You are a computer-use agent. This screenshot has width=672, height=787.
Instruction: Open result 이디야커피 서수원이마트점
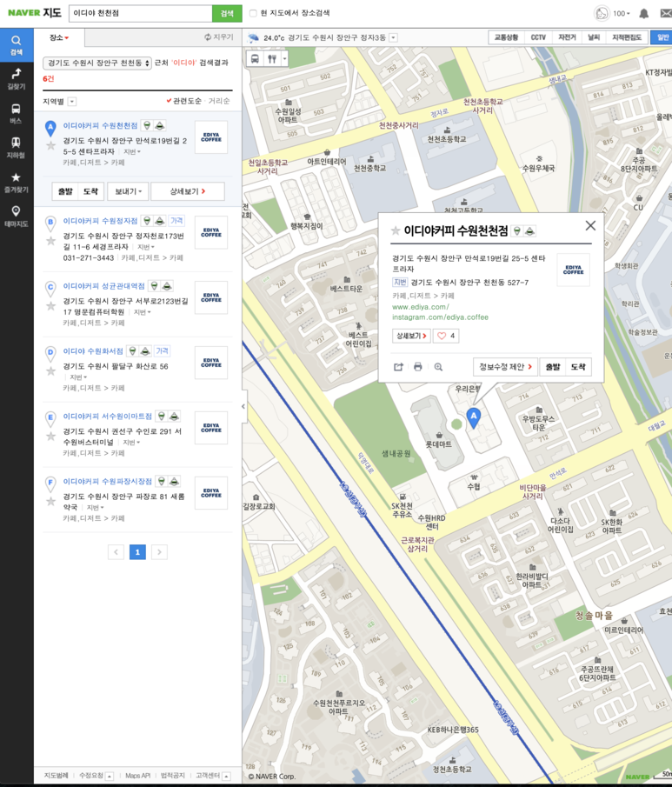coord(108,417)
